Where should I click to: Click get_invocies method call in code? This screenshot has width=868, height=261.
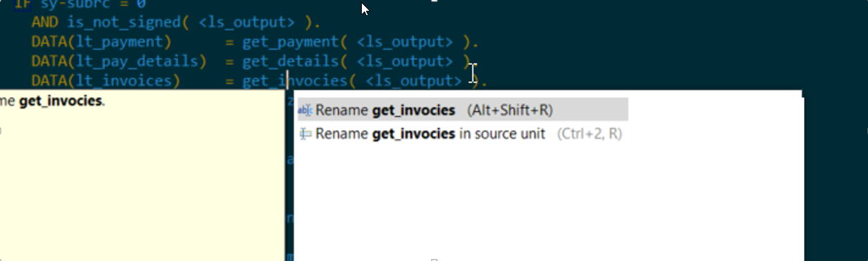299,81
